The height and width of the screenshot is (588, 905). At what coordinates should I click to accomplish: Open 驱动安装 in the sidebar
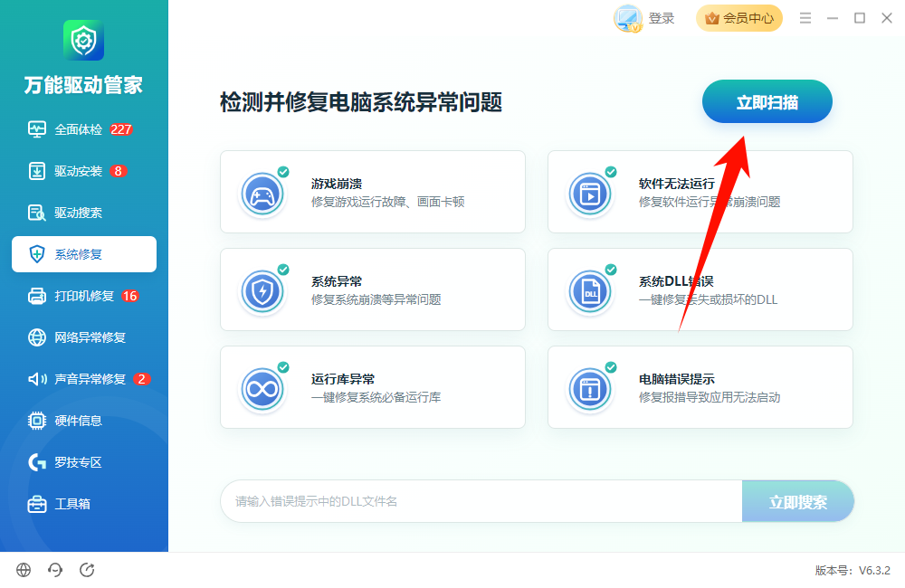(83, 171)
